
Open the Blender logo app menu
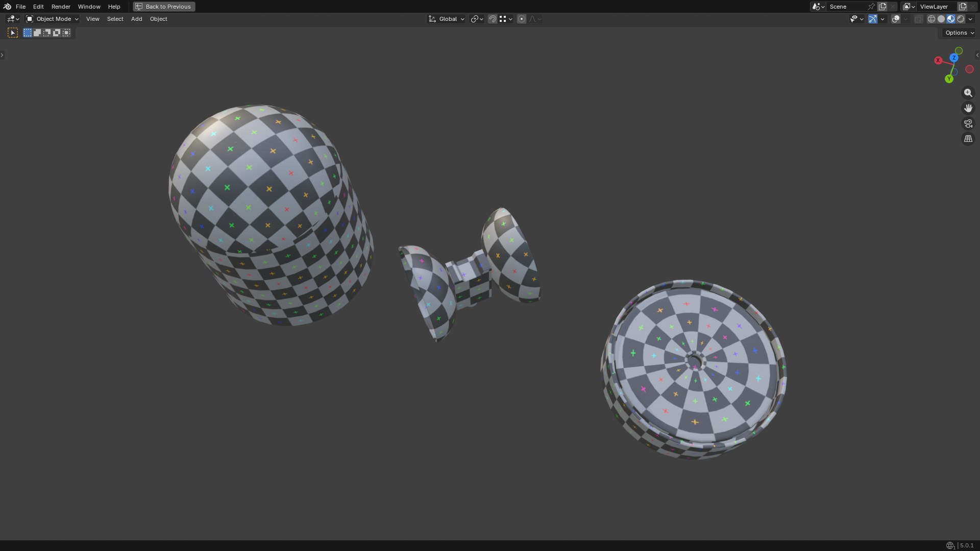point(7,7)
